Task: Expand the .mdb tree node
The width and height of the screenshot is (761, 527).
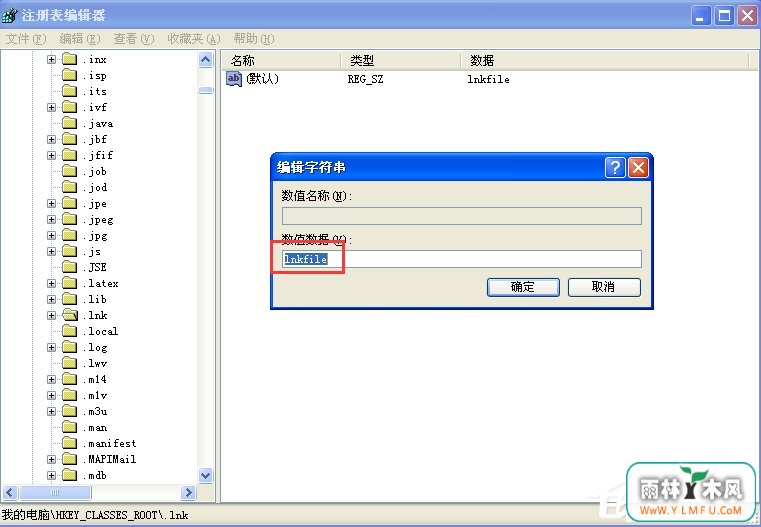Action: coord(51,476)
